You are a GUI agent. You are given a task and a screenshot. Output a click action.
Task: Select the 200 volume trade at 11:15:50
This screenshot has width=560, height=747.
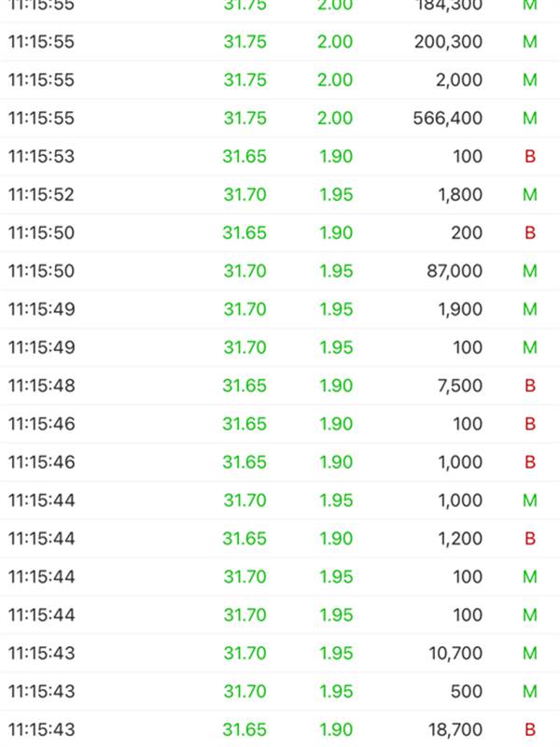coord(280,233)
